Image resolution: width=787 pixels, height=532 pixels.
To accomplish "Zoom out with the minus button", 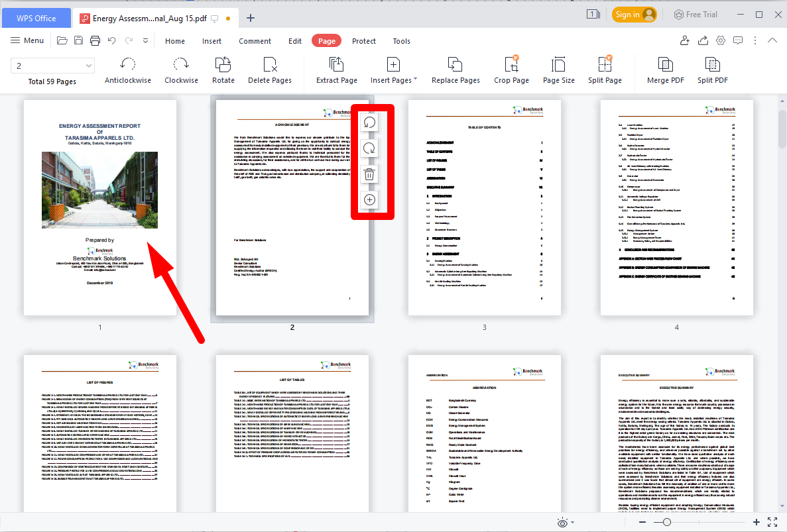I will point(642,522).
